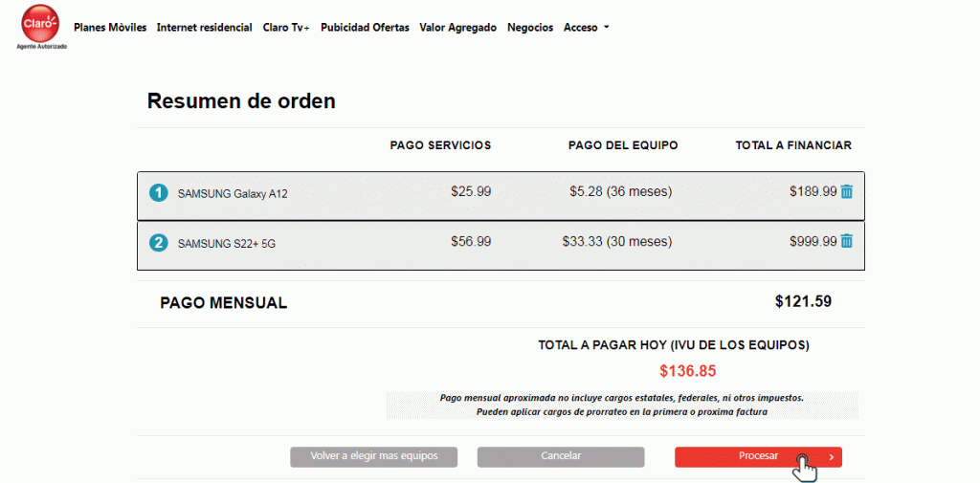Click the red Procesar button

click(758, 457)
